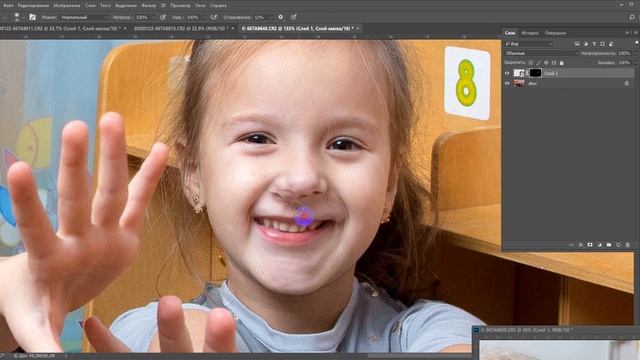Viewport: 640px width, 360px height.
Task: Open smoothing options gear icon
Action: point(281,17)
